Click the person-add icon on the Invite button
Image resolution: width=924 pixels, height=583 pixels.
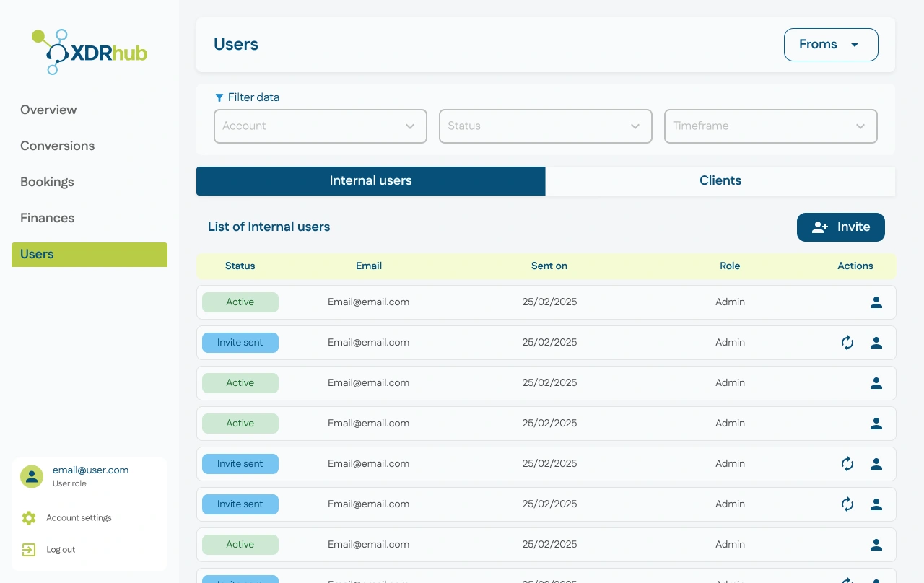click(x=820, y=227)
